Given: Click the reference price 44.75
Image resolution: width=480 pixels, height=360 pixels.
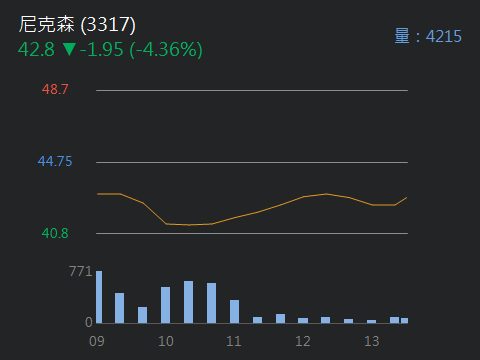Looking at the screenshot, I should click(55, 161).
